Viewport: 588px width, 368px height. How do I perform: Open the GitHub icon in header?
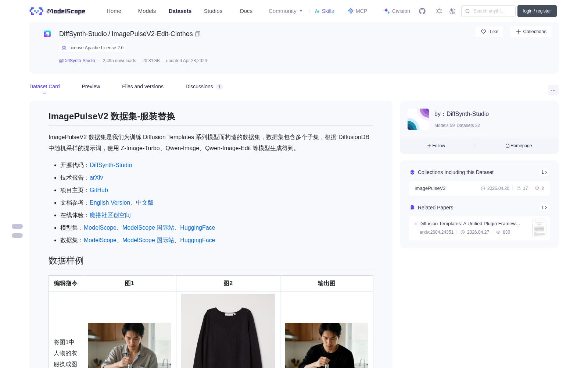tap(422, 11)
